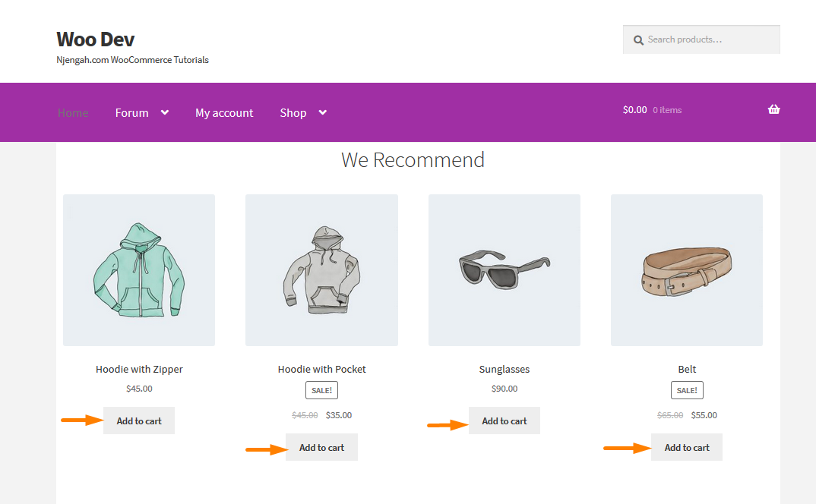Open the Shop menu item
Screen dimensions: 816x504
tap(293, 113)
